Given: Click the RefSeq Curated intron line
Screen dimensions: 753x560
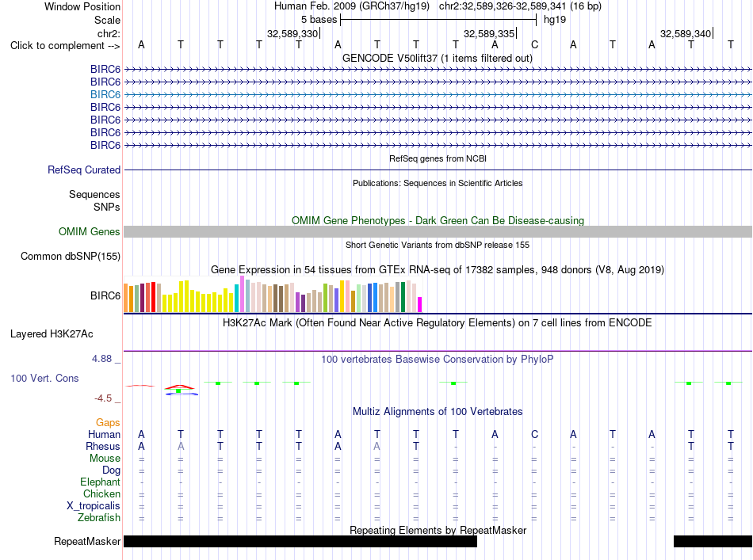Looking at the screenshot, I should coord(438,170).
